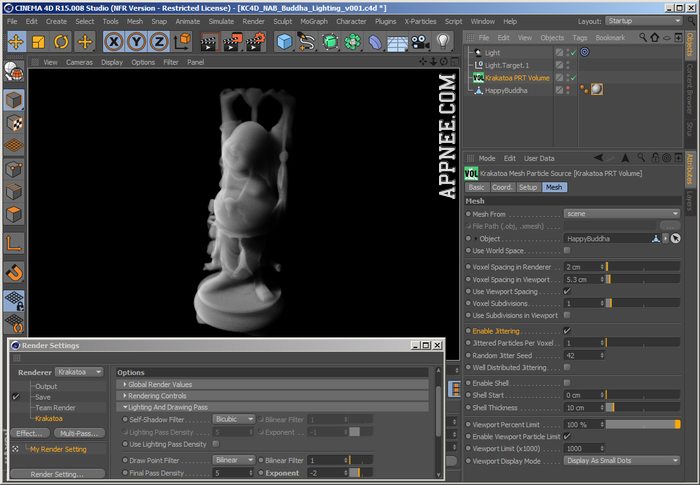Toggle the Save checkmark in Render Settings
The height and width of the screenshot is (485, 700).
pos(16,397)
